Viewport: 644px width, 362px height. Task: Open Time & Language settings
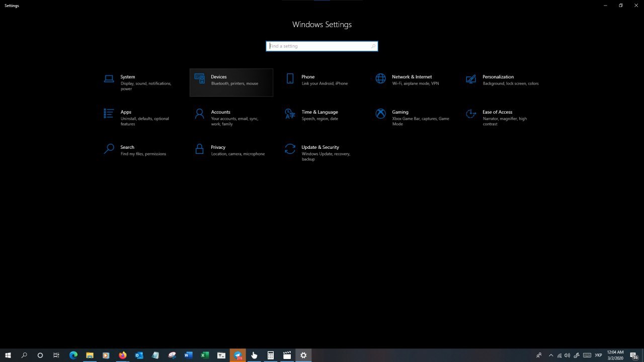[x=322, y=118]
